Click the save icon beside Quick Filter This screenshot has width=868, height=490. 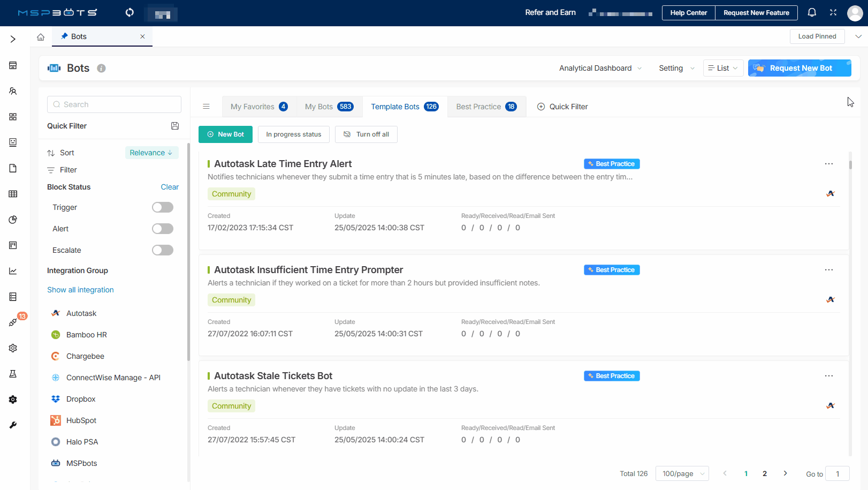pos(174,126)
